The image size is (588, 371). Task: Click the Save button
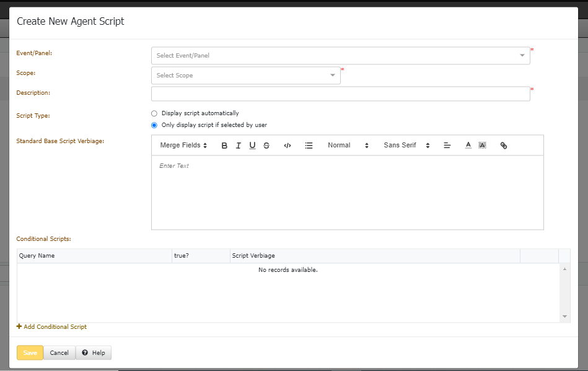pyautogui.click(x=30, y=353)
